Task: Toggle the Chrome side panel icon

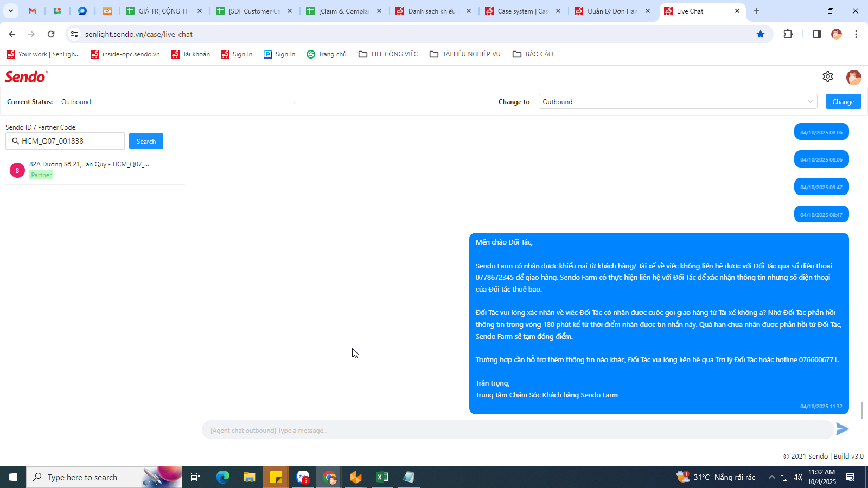Action: 816,34
